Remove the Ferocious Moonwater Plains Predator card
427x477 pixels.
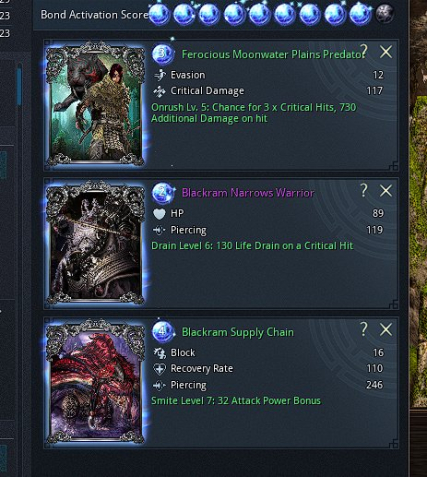[386, 52]
